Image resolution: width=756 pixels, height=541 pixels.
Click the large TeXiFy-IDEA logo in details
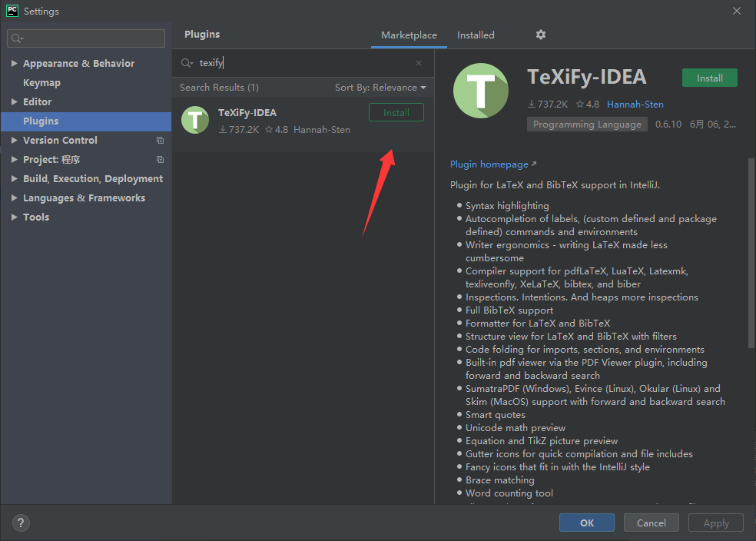pos(481,91)
